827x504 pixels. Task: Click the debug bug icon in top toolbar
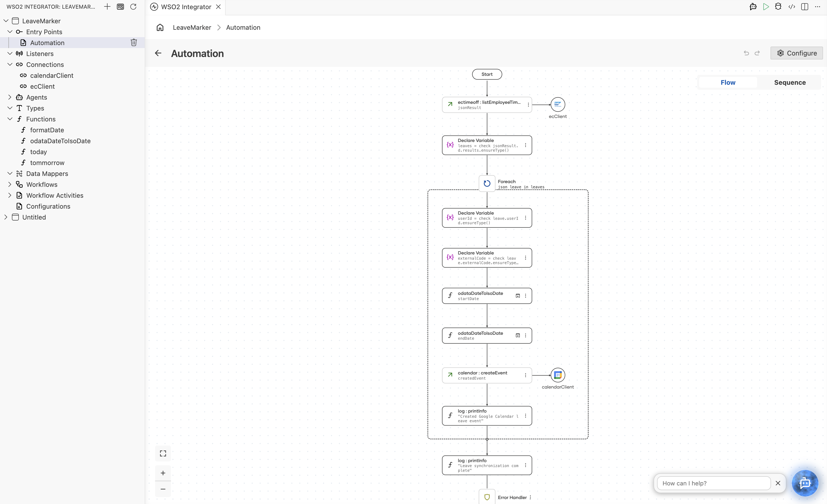point(778,7)
